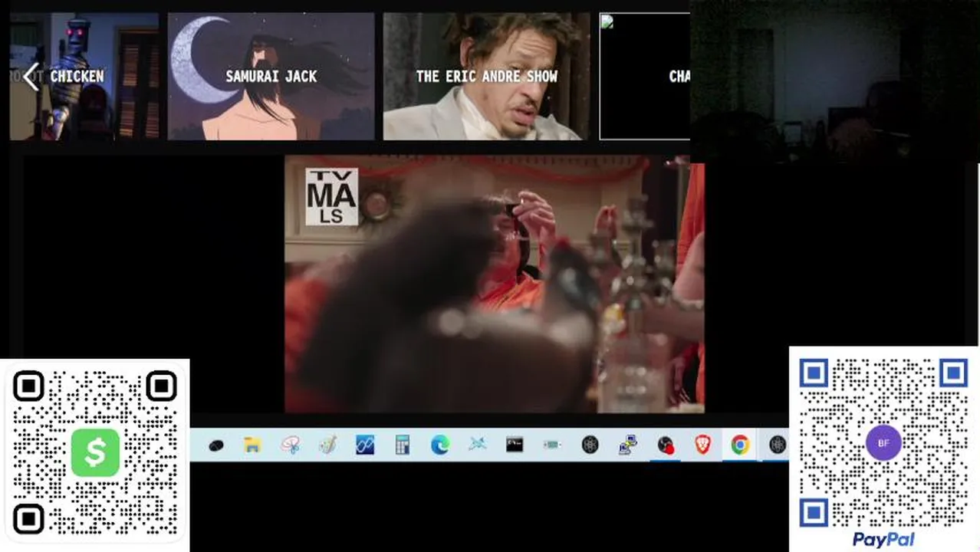
Task: Go to previous shows with left chevron arrow
Action: pyautogui.click(x=31, y=77)
